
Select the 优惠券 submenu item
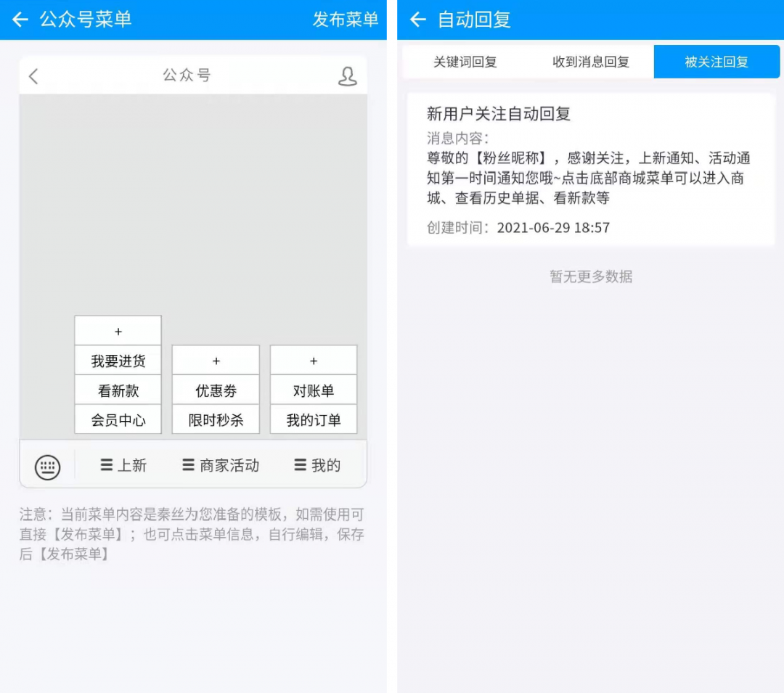216,390
